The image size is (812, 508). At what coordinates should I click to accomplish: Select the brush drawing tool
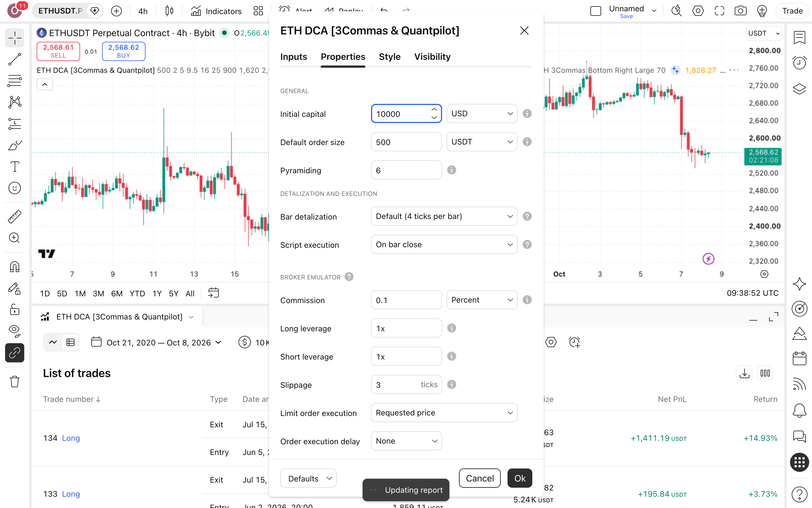14,145
